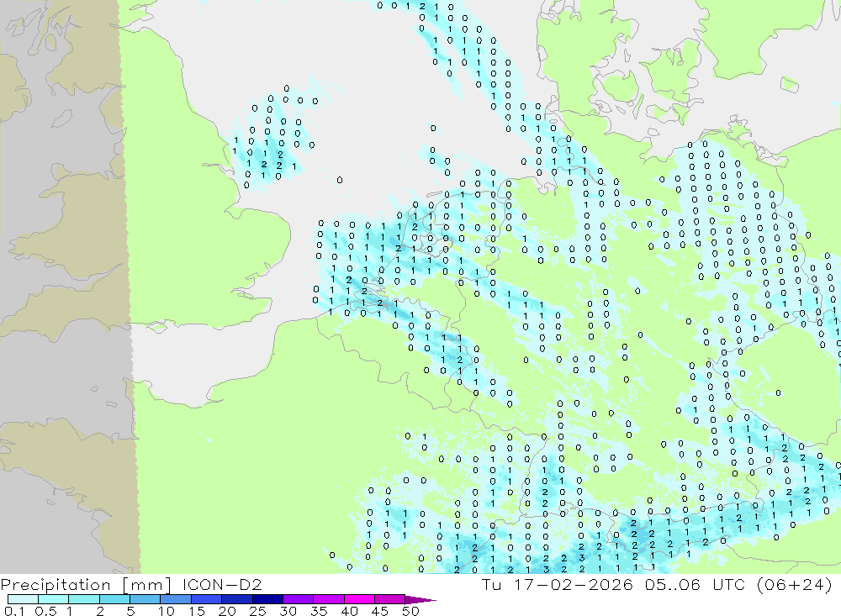Image resolution: width=841 pixels, height=616 pixels.
Task: Click the '40' legend label
Action: (x=350, y=611)
